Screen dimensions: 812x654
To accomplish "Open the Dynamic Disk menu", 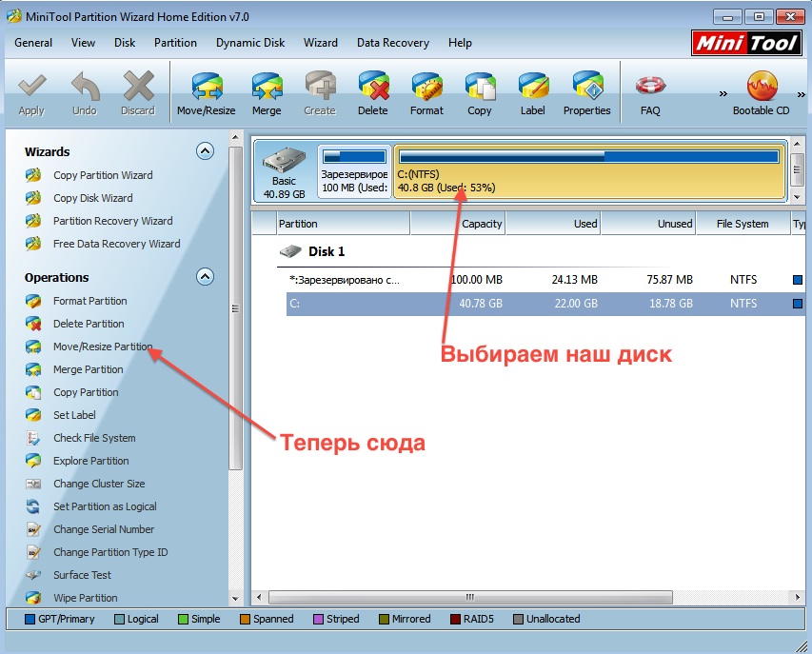I will [x=250, y=43].
